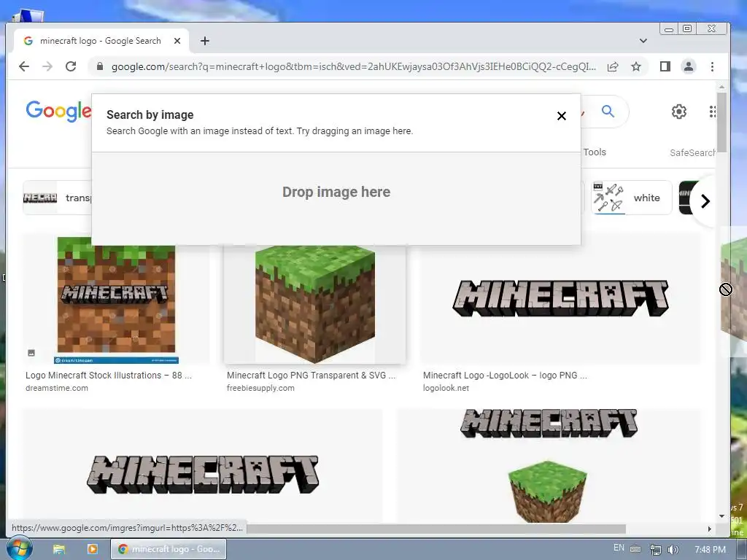Visit dreamstime.com source link
Screen dimensions: 747x560
57,388
